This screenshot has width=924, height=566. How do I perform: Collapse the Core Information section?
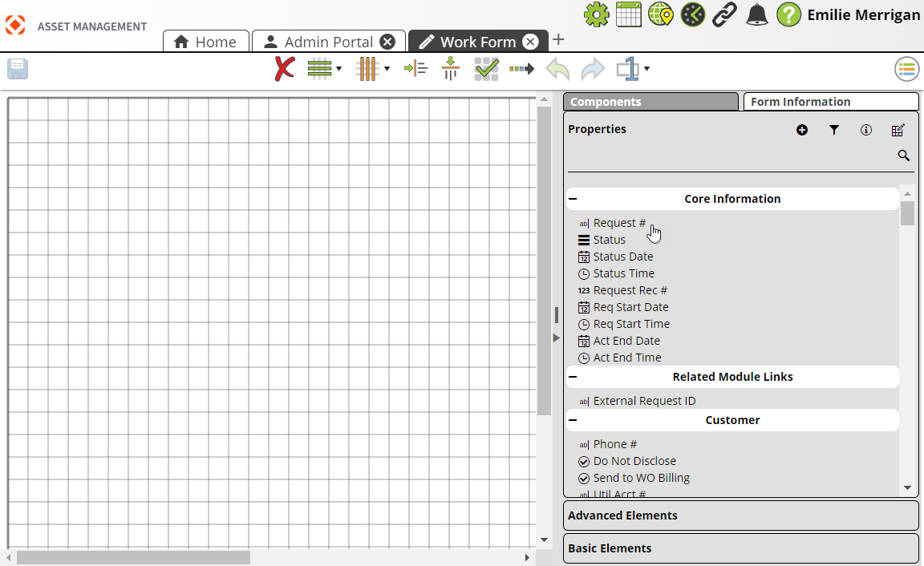point(573,199)
